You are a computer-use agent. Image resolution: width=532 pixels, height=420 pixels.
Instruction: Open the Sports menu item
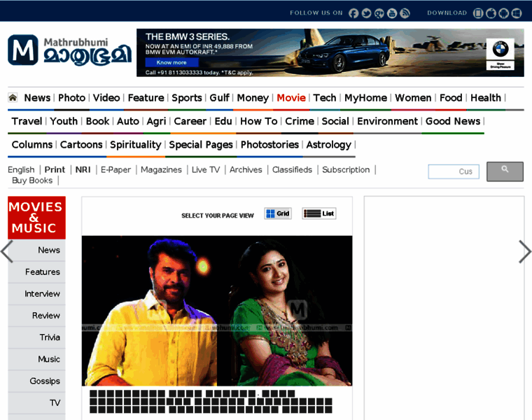coord(186,98)
